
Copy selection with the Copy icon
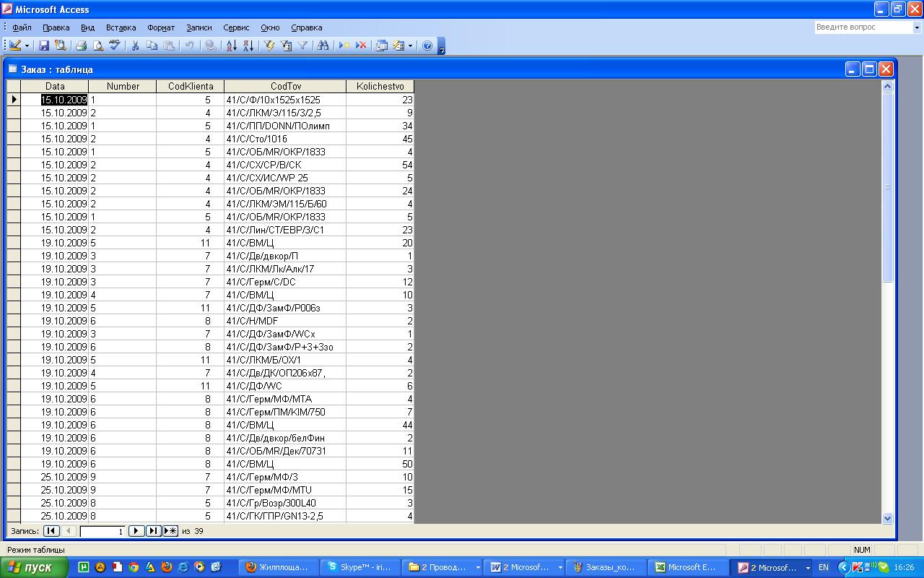(x=152, y=46)
